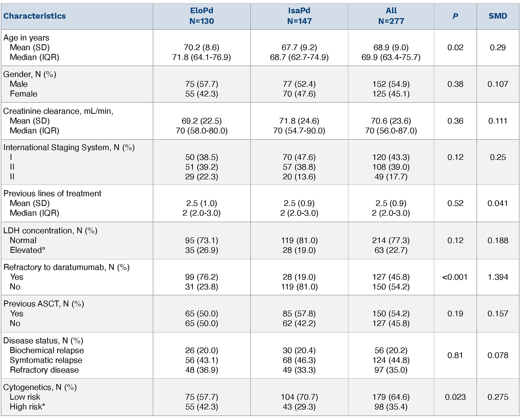The width and height of the screenshot is (522, 420).
Task: Click the Gender, N (%) row label
Action: (x=30, y=74)
